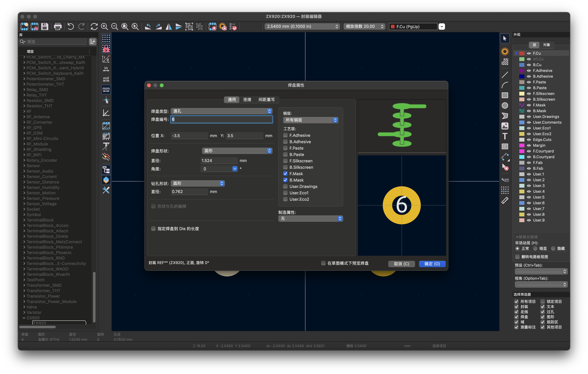This screenshot has width=588, height=374.
Task: Select the Measure ruler tool
Action: point(505,201)
